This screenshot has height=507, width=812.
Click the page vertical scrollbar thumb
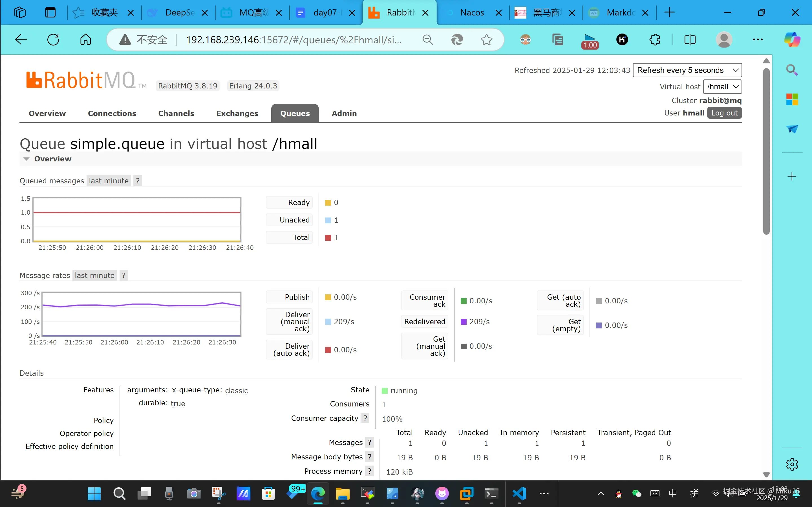pyautogui.click(x=766, y=151)
